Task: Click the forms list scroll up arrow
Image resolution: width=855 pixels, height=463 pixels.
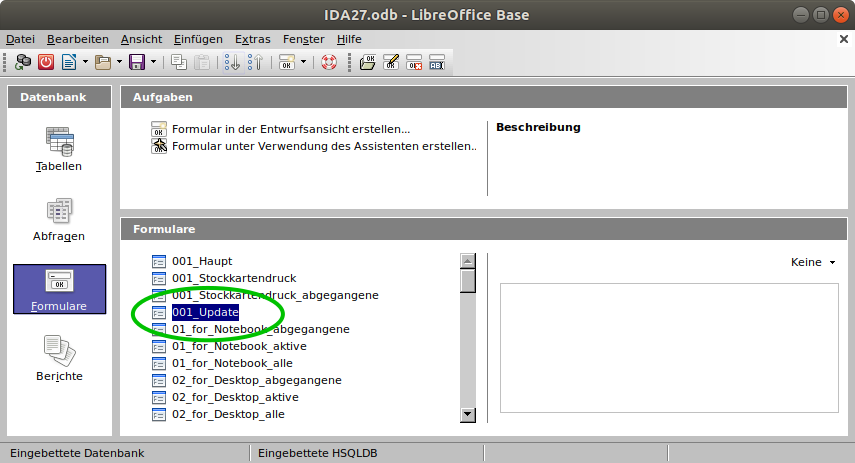Action: [467, 261]
